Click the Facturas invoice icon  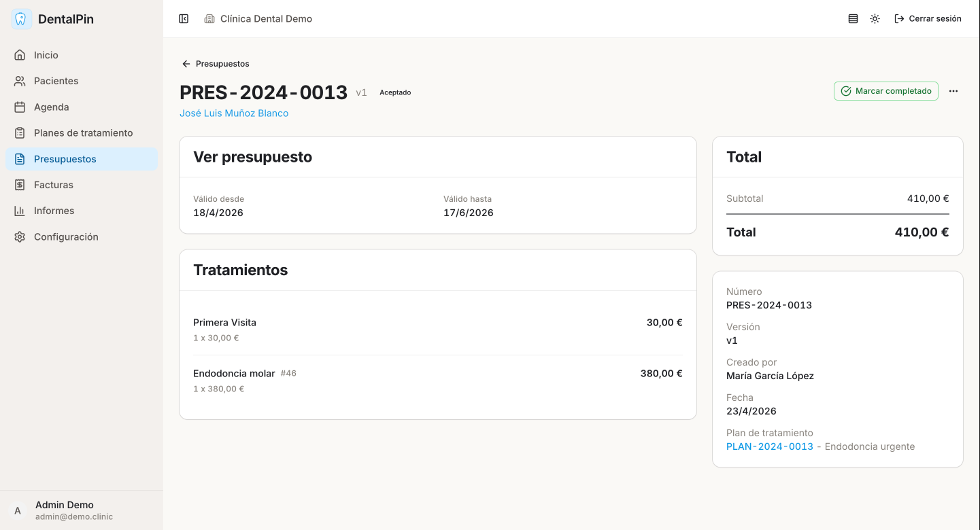pos(20,185)
